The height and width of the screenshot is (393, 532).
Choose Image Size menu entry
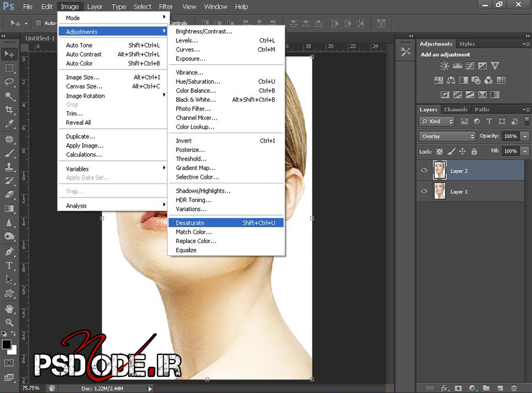(x=113, y=77)
